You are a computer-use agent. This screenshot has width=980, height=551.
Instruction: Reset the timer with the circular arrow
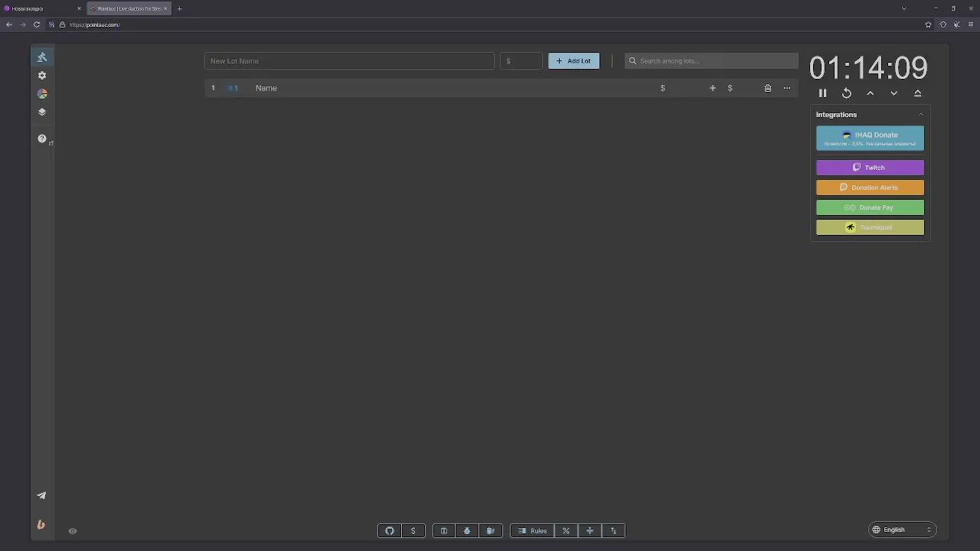tap(847, 93)
